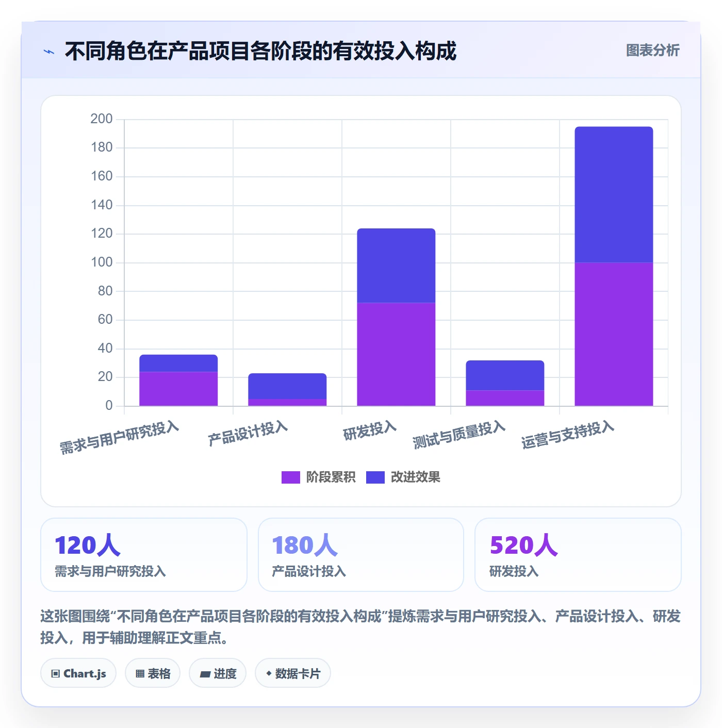
Task: Click the title 不同角色在产品项目各阶段的有效投入构成
Action: coord(260,51)
